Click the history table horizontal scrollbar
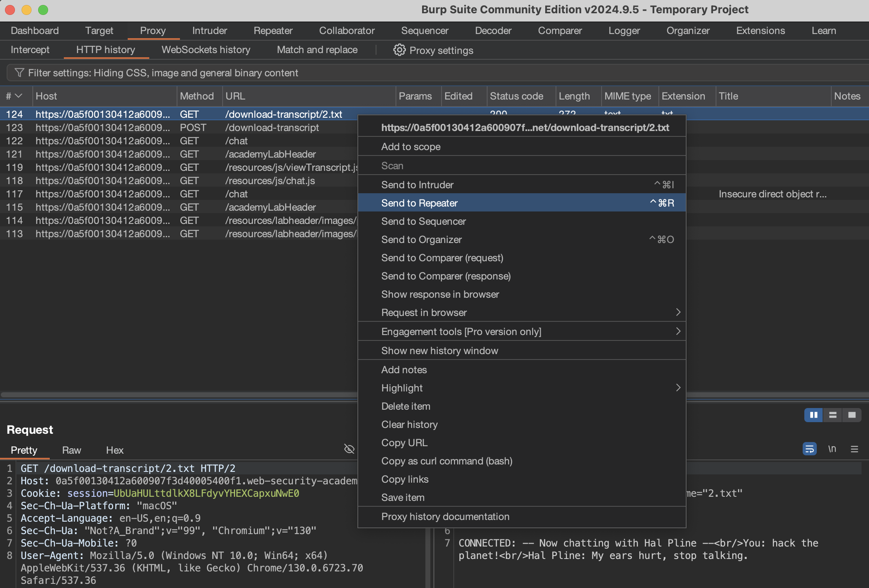Viewport: 869px width, 588px height. pyautogui.click(x=179, y=394)
